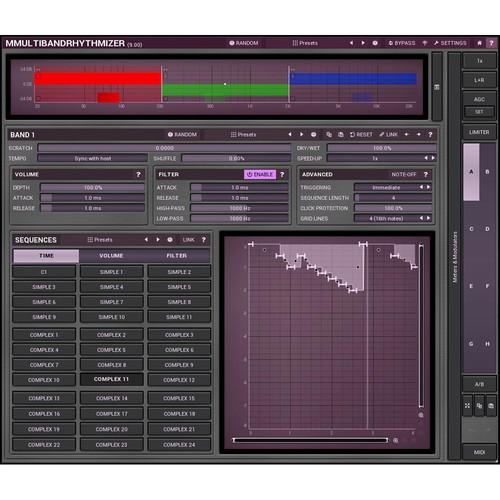Toggle the A/B comparison button

pos(479,384)
